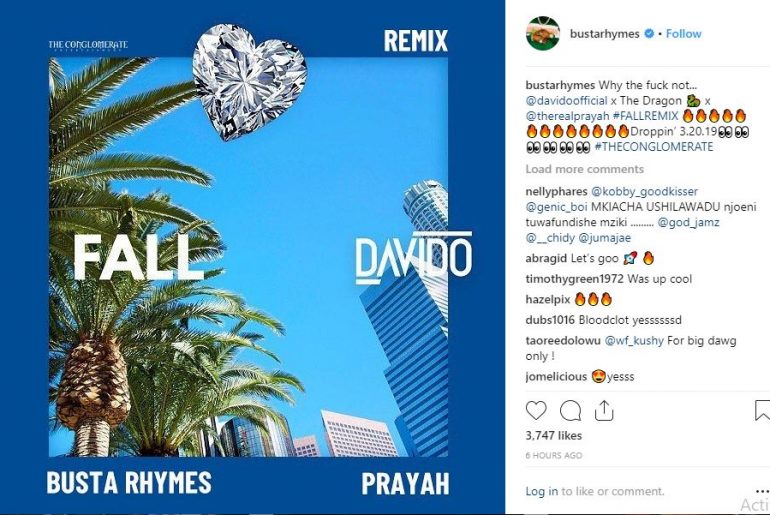Click the Fall Remix cover artwork
The height and width of the screenshot is (515, 770).
pyautogui.click(x=252, y=257)
